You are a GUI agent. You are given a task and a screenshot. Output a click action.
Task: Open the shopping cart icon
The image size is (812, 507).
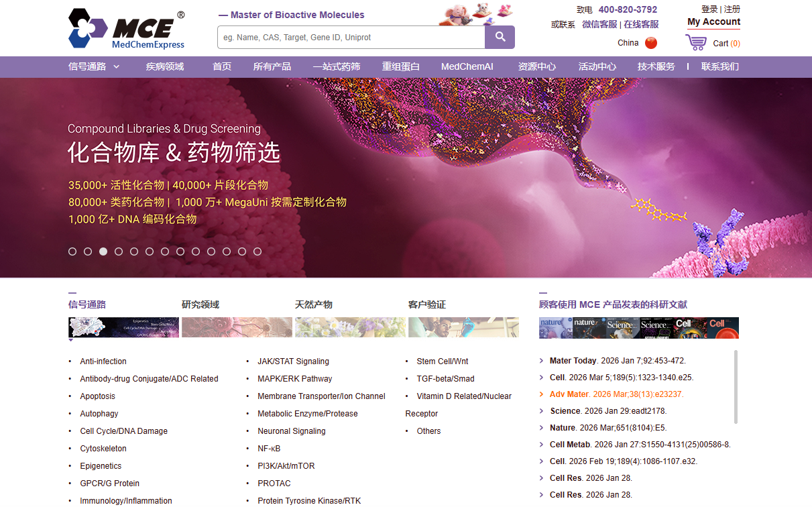(695, 43)
